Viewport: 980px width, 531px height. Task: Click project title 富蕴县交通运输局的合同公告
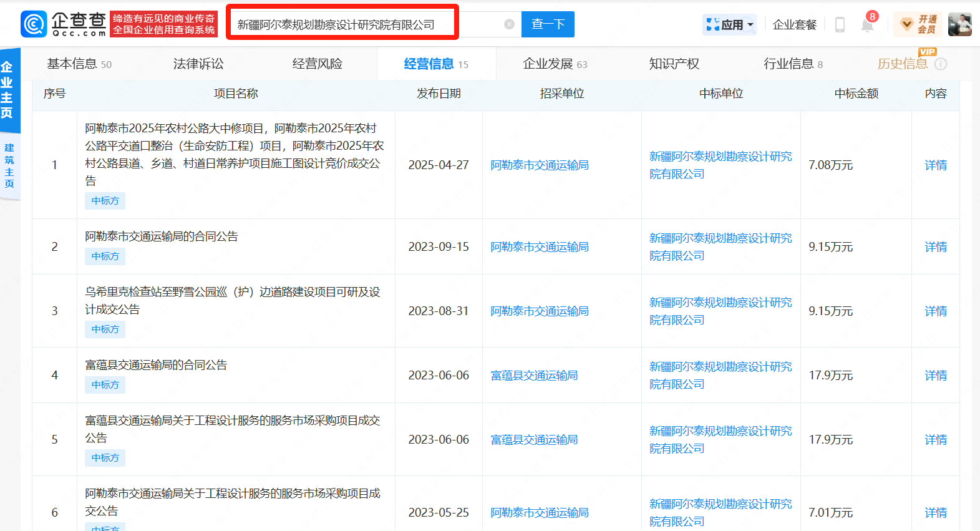(156, 364)
